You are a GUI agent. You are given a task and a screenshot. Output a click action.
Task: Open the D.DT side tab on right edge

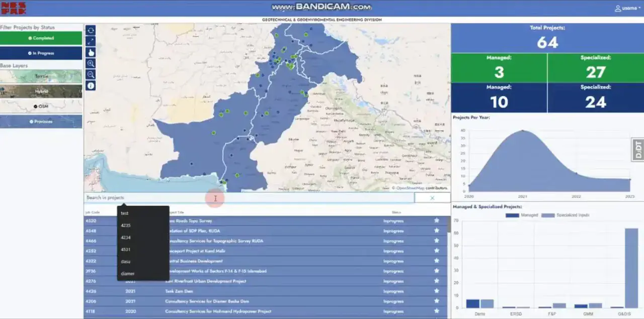point(638,150)
